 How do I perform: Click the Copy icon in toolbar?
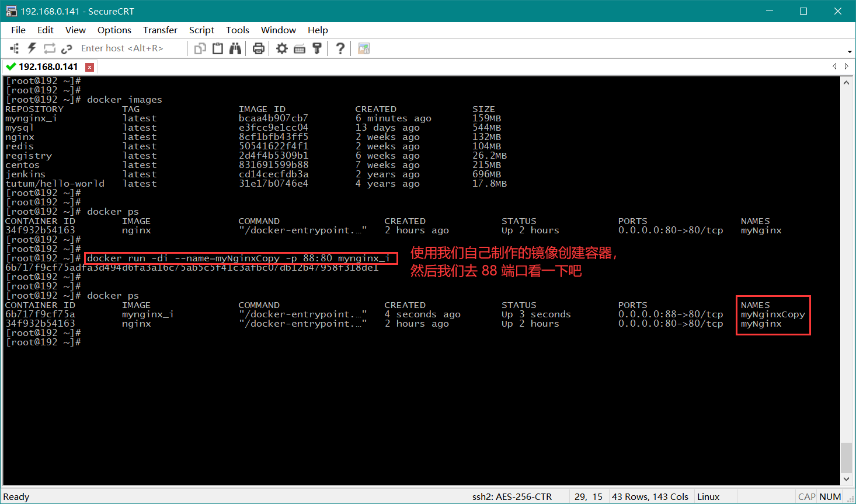[x=200, y=48]
